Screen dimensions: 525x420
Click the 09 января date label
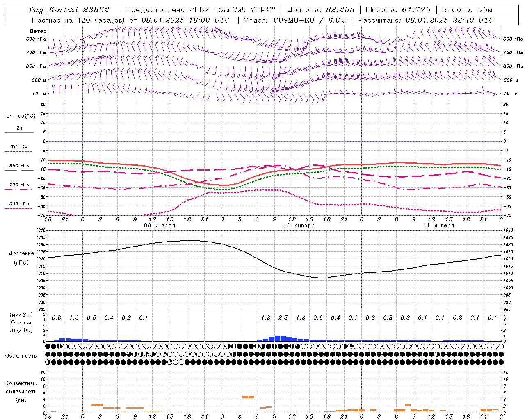pos(159,226)
